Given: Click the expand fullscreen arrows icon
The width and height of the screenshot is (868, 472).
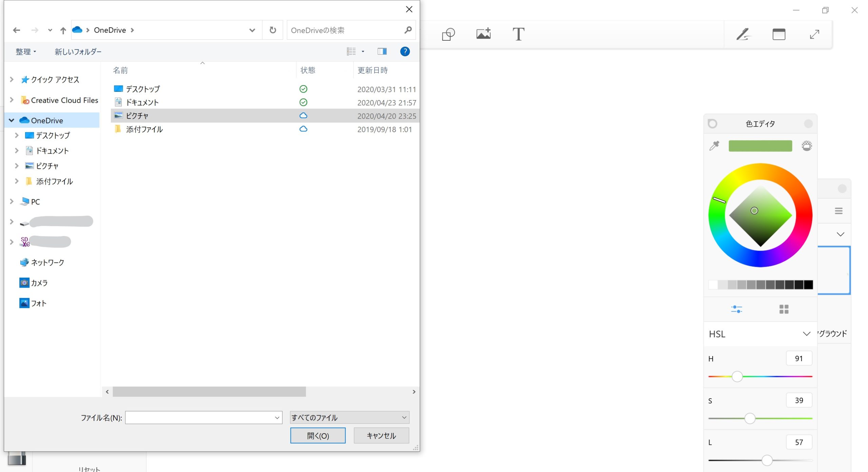Looking at the screenshot, I should tap(814, 34).
